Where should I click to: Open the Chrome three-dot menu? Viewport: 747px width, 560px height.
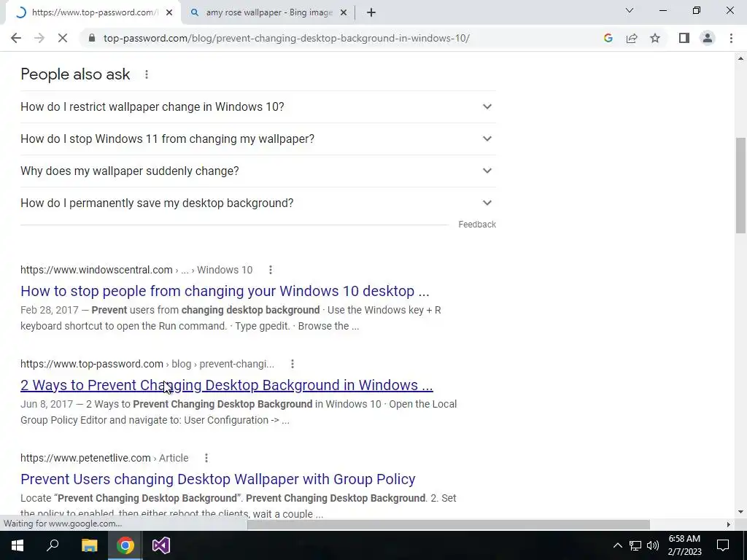(x=731, y=38)
